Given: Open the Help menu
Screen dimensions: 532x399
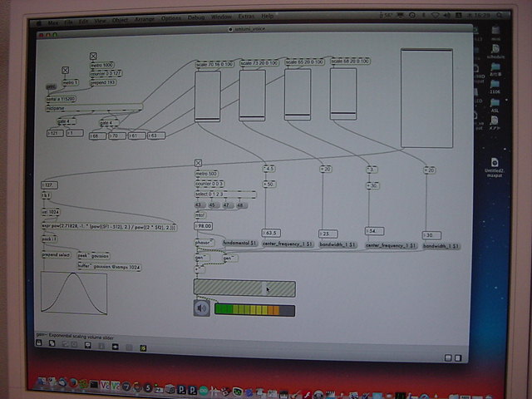Looking at the screenshot, I should point(268,16).
